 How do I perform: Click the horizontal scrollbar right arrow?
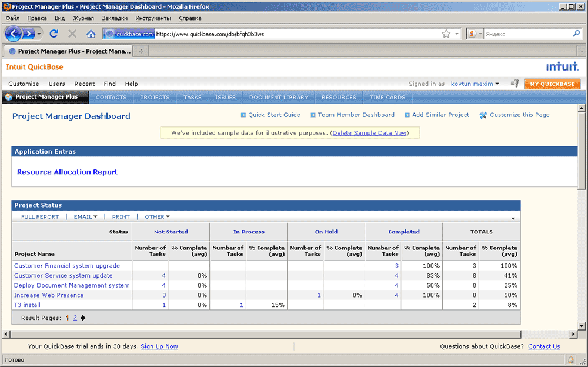[573, 334]
